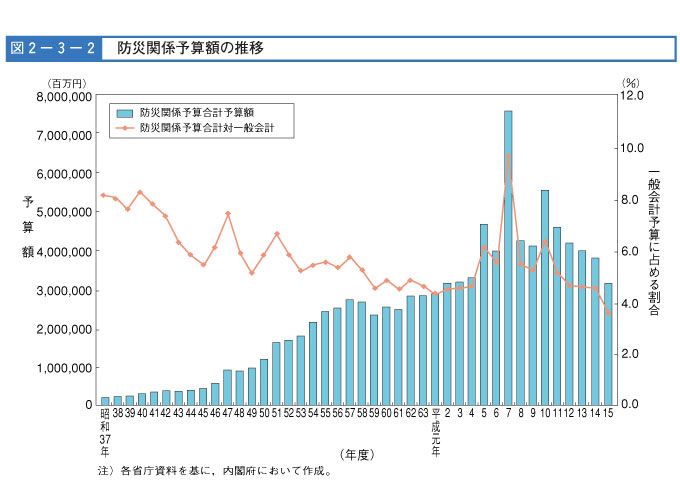The width and height of the screenshot is (680, 492).
Task: Click the right axis value 12.0
Action: pyautogui.click(x=632, y=95)
